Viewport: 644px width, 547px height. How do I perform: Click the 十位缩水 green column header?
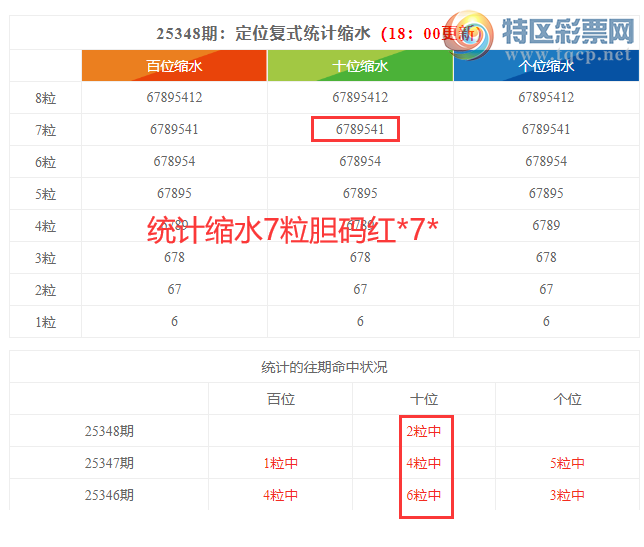tap(360, 66)
